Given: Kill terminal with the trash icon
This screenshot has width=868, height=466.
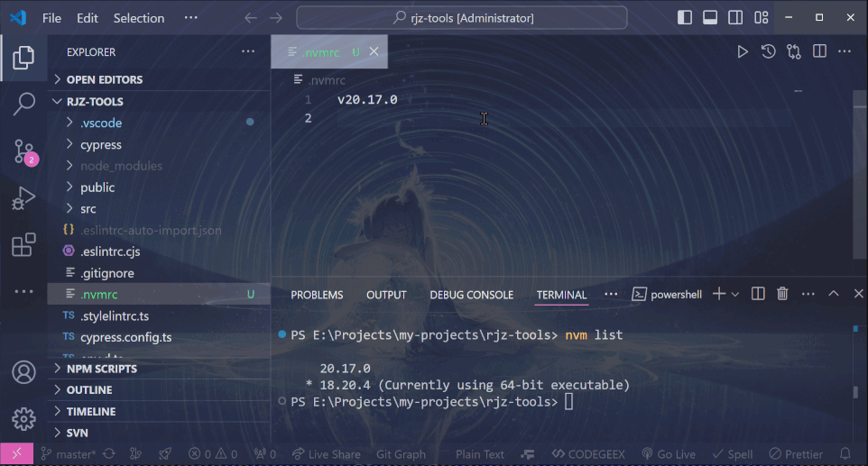Looking at the screenshot, I should [x=782, y=294].
